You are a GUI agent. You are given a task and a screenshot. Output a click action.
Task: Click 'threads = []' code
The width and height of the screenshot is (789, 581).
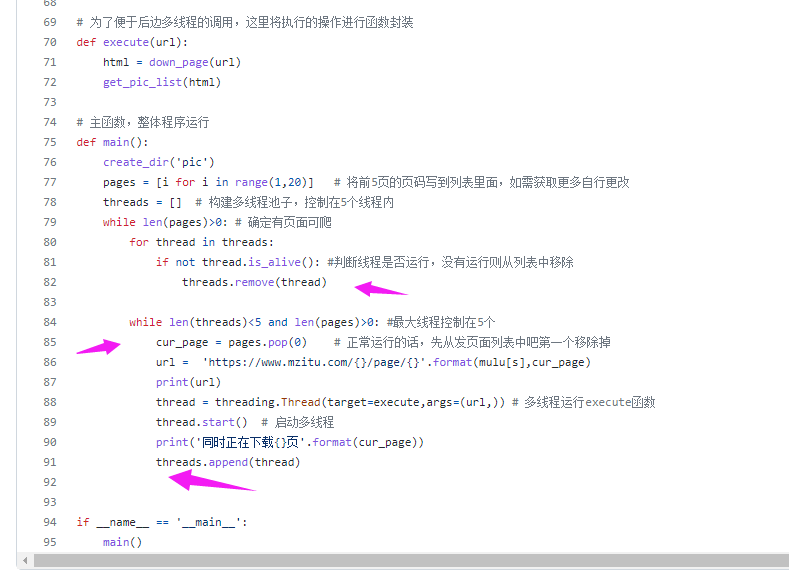point(142,202)
